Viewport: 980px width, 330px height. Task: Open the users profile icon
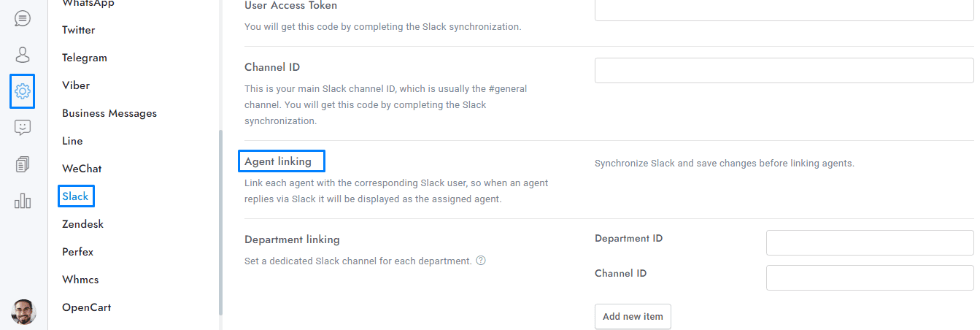tap(23, 55)
